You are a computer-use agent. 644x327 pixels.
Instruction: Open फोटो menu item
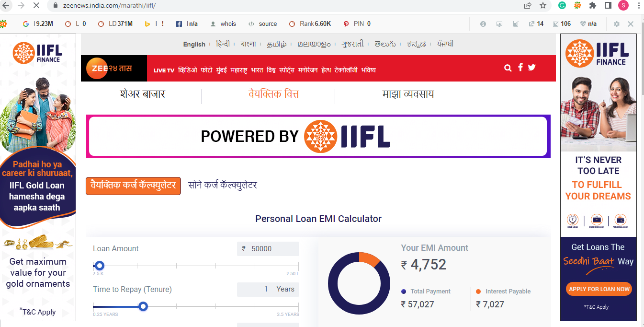click(207, 70)
